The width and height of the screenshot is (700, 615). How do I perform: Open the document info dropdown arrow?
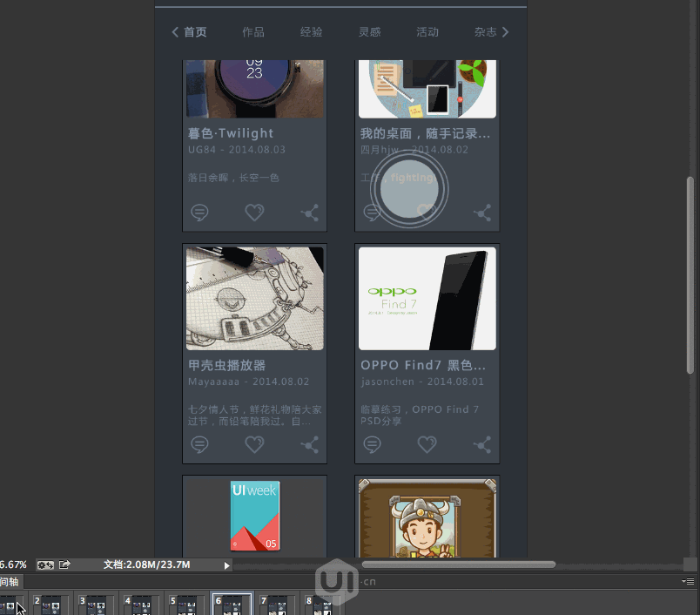(225, 564)
